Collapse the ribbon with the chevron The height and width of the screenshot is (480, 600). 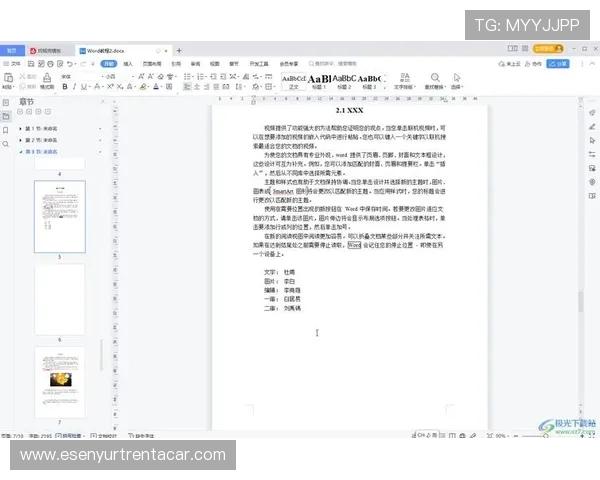point(592,64)
